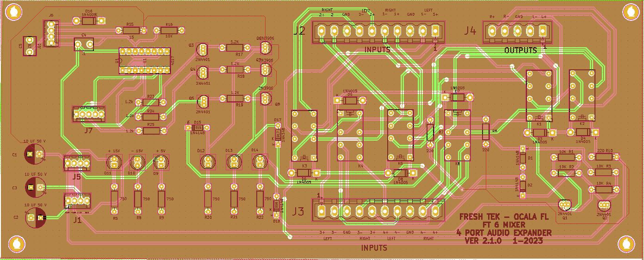Select resistor R19 footprint
Viewport: 644px width, 260px height.
[x=235, y=99]
